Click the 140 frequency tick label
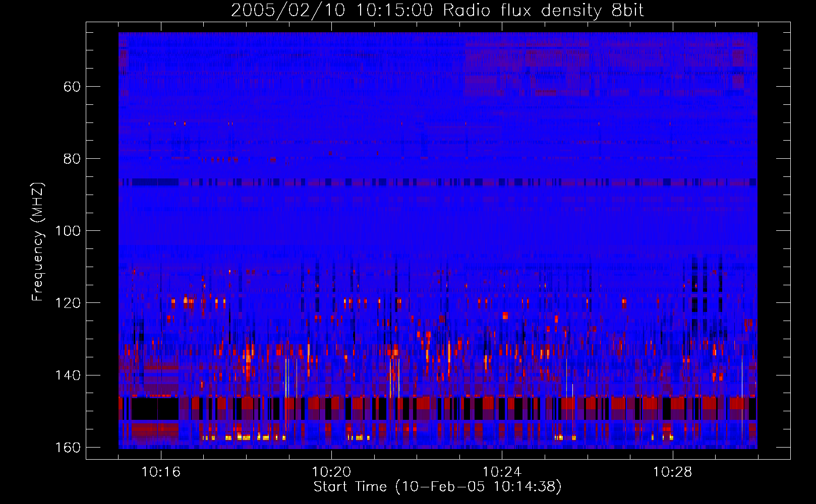 coord(68,375)
